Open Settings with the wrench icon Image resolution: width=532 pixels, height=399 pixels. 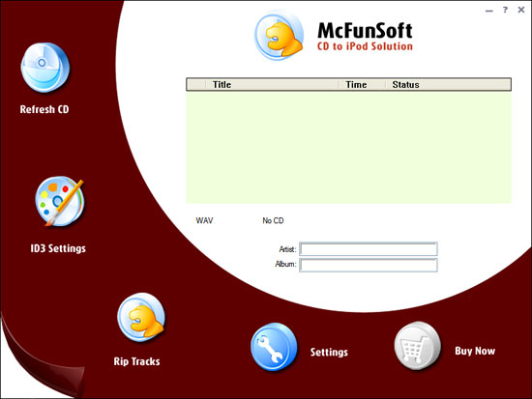274,347
